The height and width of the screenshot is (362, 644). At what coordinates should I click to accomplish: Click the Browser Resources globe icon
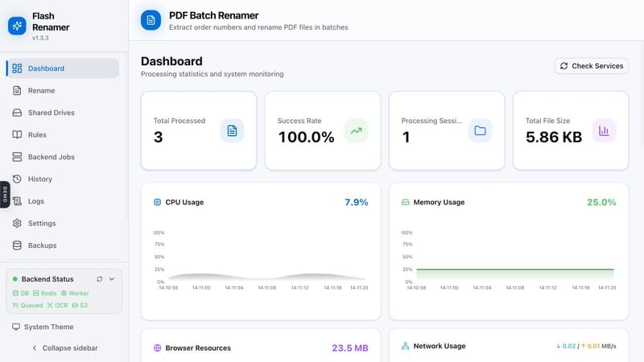tap(157, 348)
